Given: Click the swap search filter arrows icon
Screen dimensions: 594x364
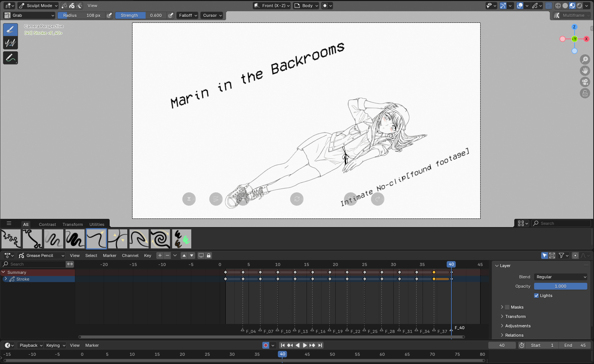Looking at the screenshot, I should [70, 264].
